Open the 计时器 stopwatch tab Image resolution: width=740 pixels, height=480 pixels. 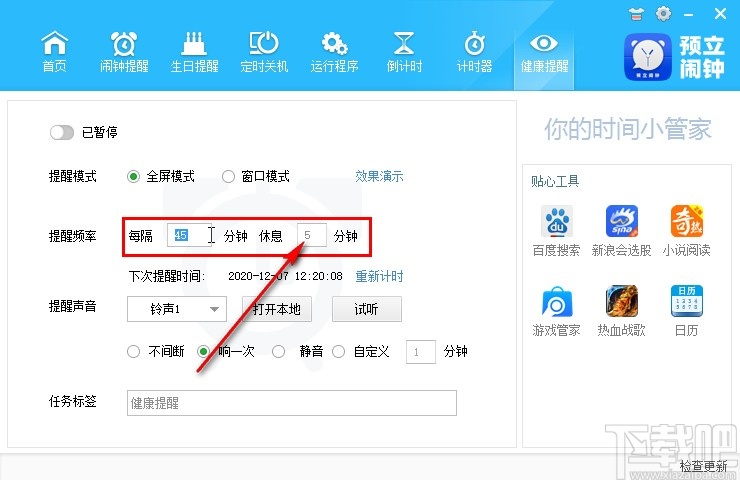[x=474, y=52]
